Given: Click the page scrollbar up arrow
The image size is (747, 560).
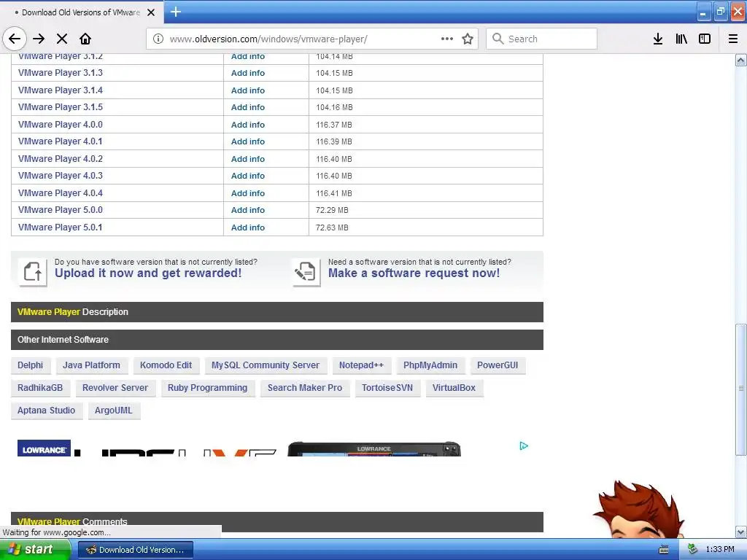Looking at the screenshot, I should [741, 60].
